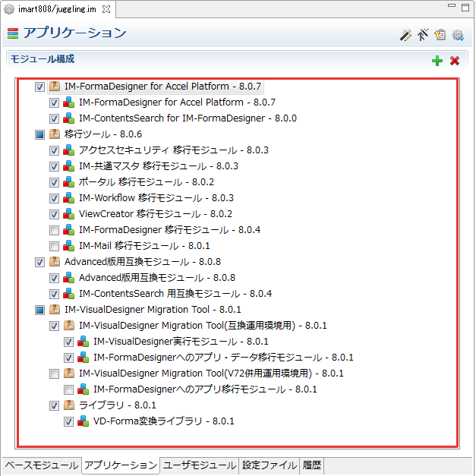Enable IM-Mail 移行モジュール checkbox

tap(54, 246)
